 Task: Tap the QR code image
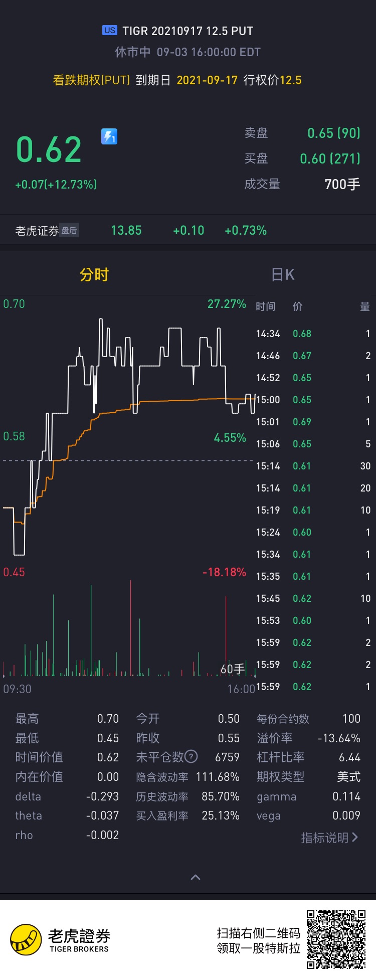pyautogui.click(x=336, y=939)
